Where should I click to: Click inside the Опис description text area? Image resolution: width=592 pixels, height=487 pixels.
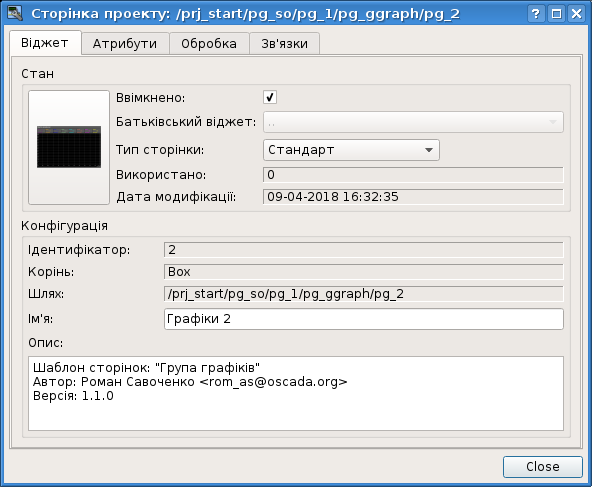tap(296, 393)
